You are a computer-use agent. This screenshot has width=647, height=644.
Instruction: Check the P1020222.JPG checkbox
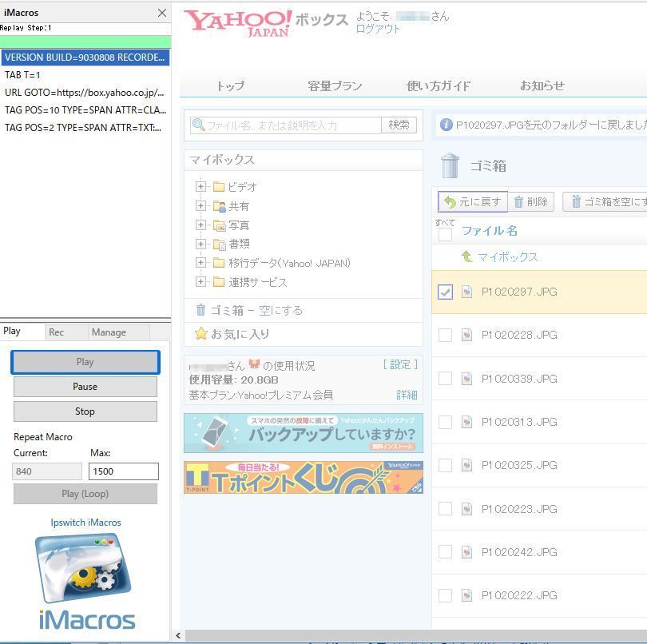click(445, 595)
